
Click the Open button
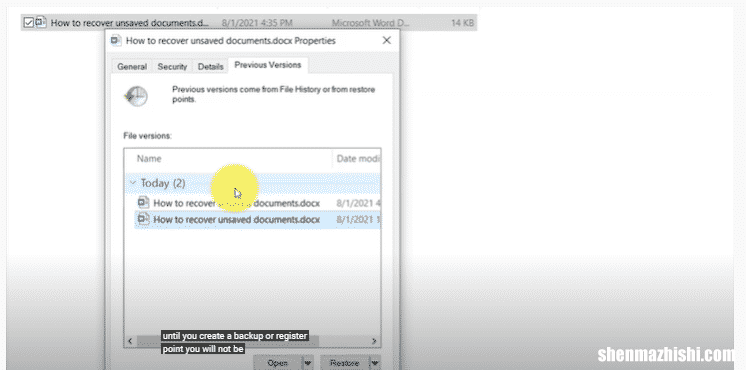pyautogui.click(x=277, y=363)
